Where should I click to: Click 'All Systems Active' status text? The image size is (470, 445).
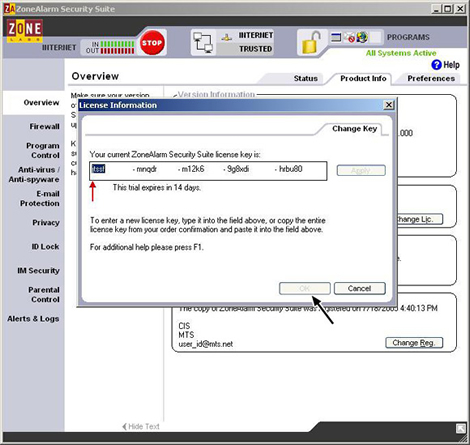click(x=401, y=53)
